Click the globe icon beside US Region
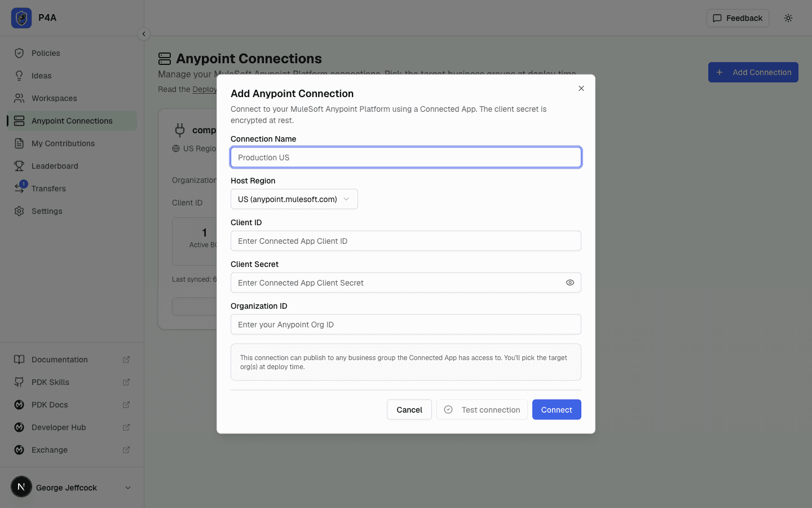Image resolution: width=812 pixels, height=508 pixels. (176, 148)
